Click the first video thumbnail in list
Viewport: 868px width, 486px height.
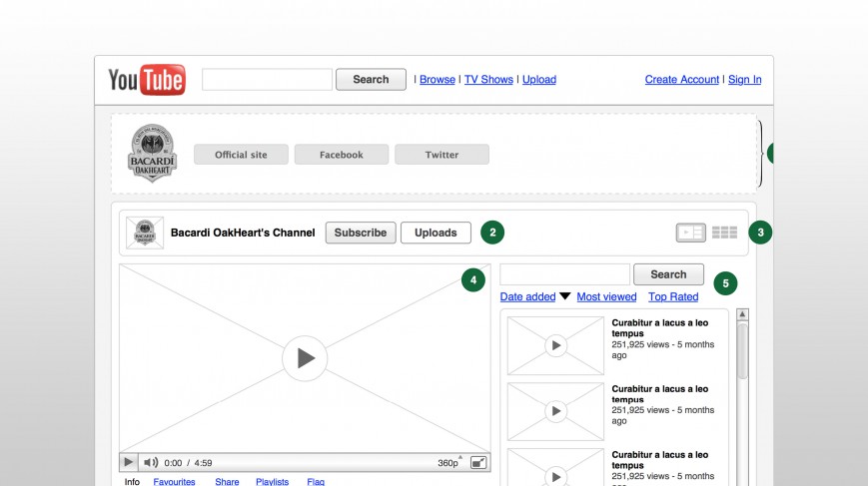(x=555, y=345)
